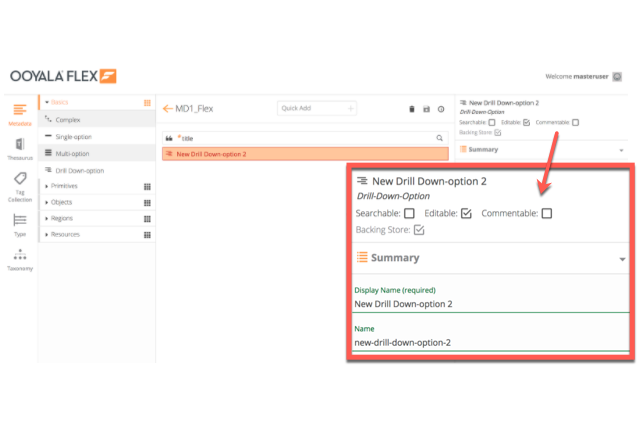Image resolution: width=641 pixels, height=427 pixels.
Task: Collapse the Summary section in the enlarged panel
Action: pos(622,258)
